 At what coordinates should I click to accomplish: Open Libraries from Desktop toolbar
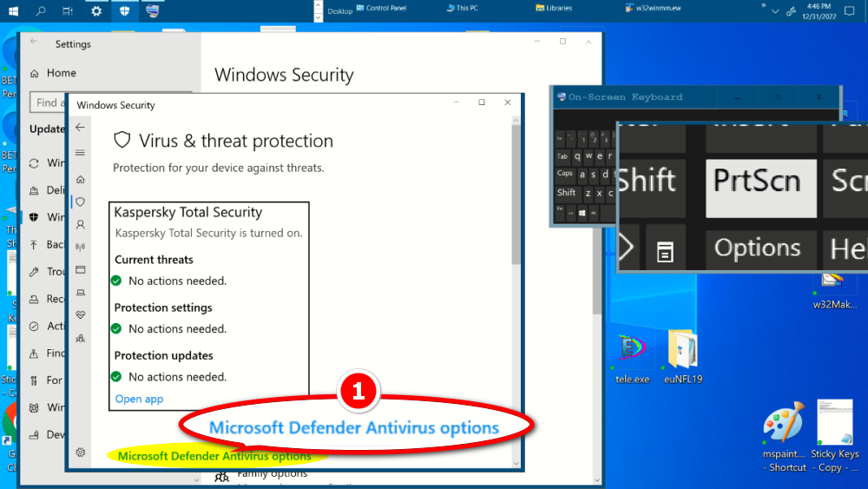(x=554, y=8)
